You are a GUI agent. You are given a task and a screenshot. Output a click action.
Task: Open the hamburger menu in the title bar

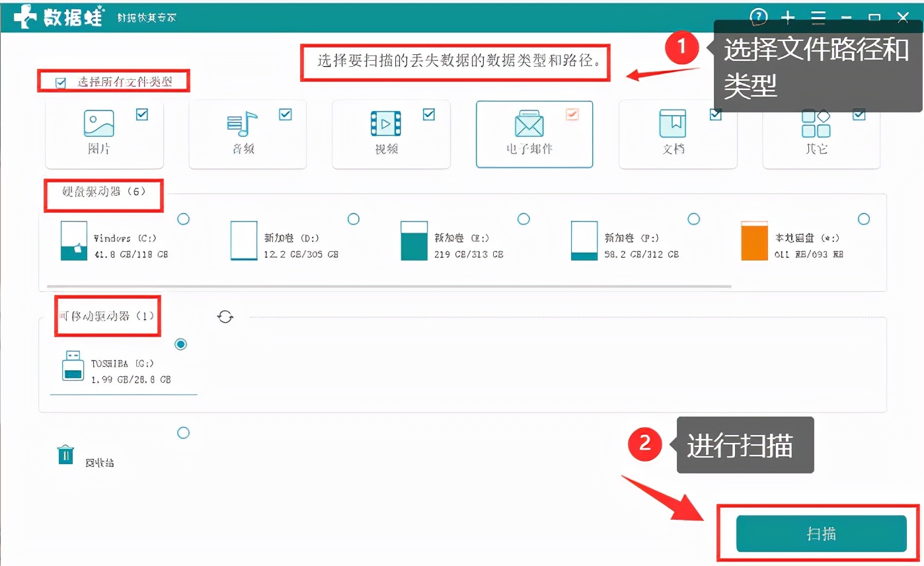tap(818, 17)
